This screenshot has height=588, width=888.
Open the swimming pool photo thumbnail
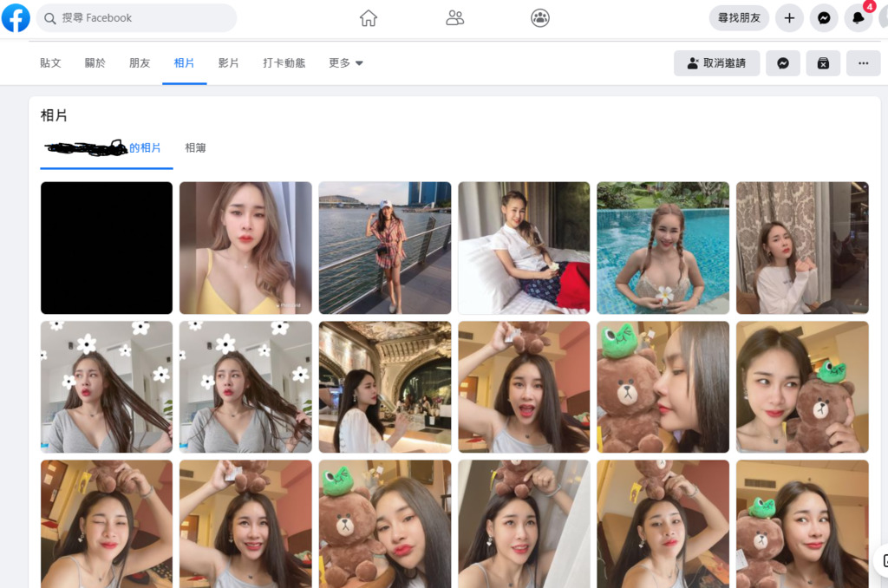point(663,248)
